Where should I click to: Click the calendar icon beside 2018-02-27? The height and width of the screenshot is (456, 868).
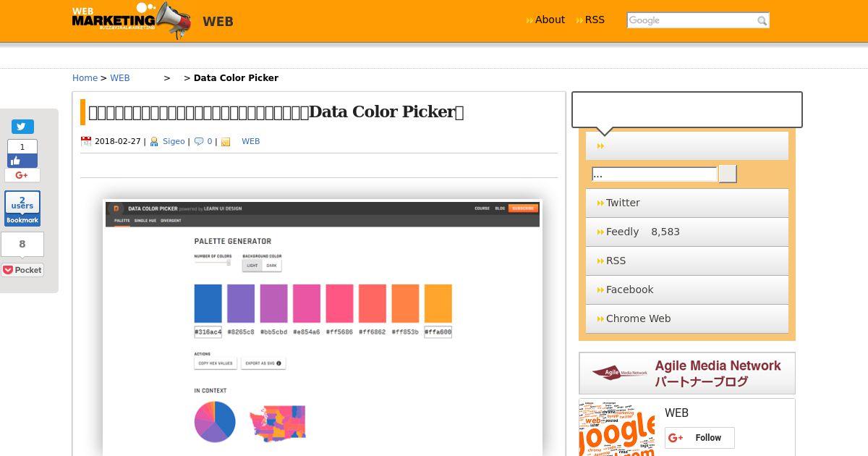point(86,141)
